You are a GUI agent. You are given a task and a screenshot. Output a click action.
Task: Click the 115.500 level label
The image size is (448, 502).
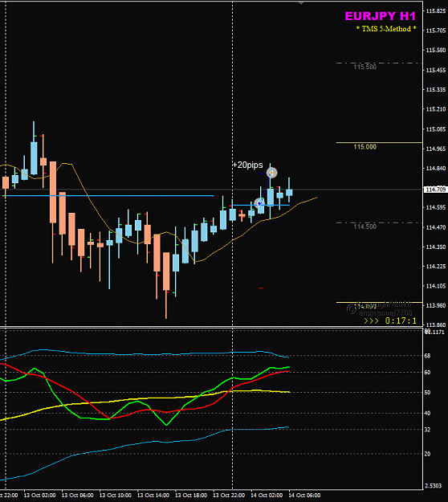tap(365, 67)
